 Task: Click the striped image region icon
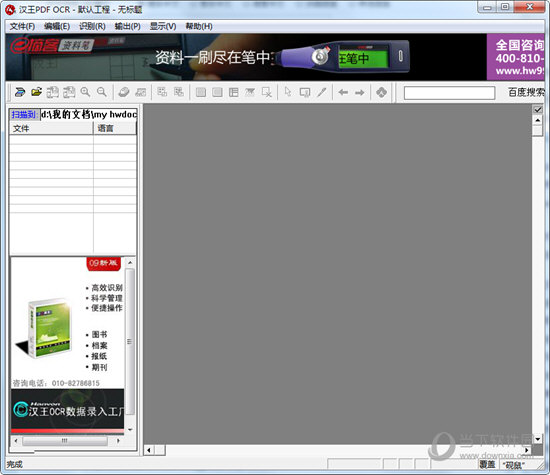click(250, 92)
